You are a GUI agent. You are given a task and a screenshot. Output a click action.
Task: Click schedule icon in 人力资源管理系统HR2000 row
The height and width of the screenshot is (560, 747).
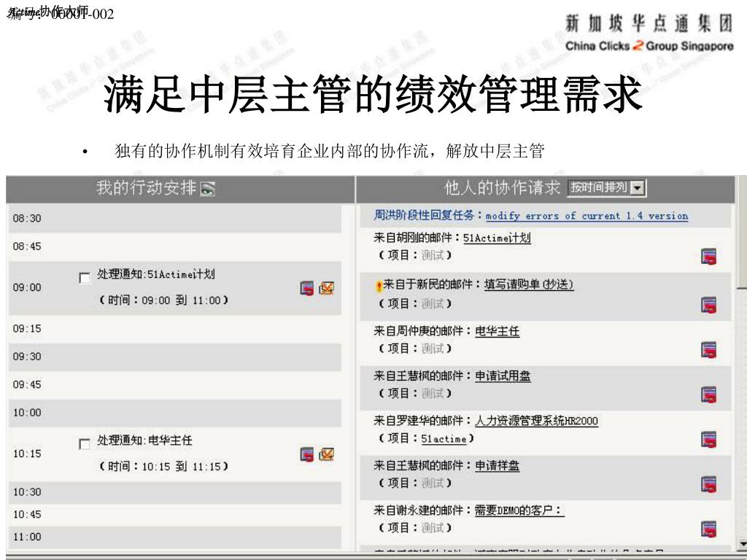point(709,440)
